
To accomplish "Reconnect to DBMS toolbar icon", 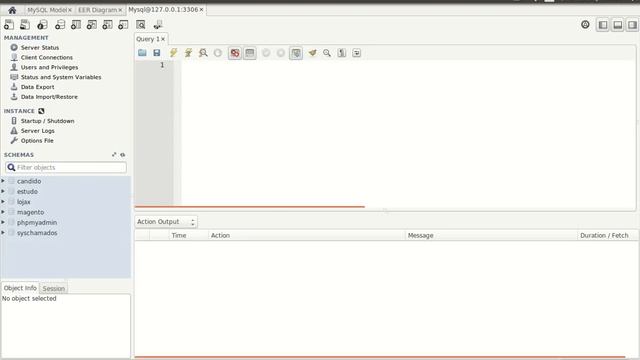I will [x=158, y=25].
